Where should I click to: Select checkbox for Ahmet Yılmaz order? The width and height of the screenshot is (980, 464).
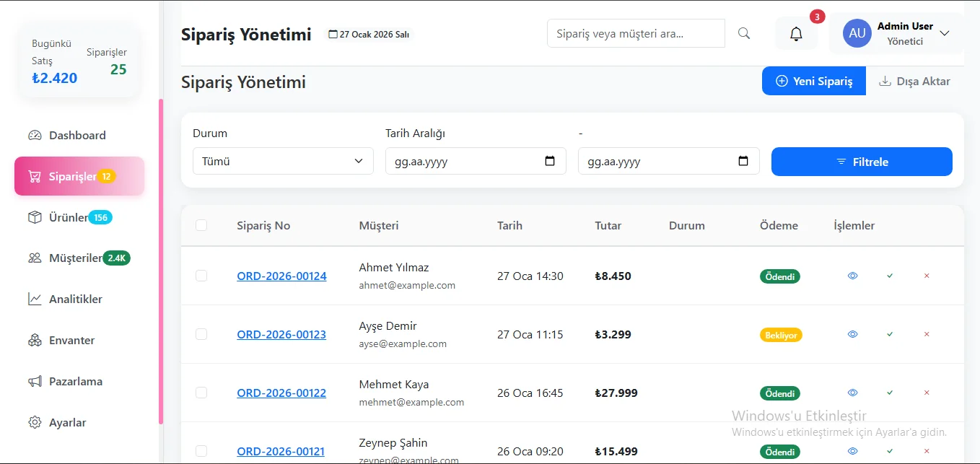click(x=201, y=276)
